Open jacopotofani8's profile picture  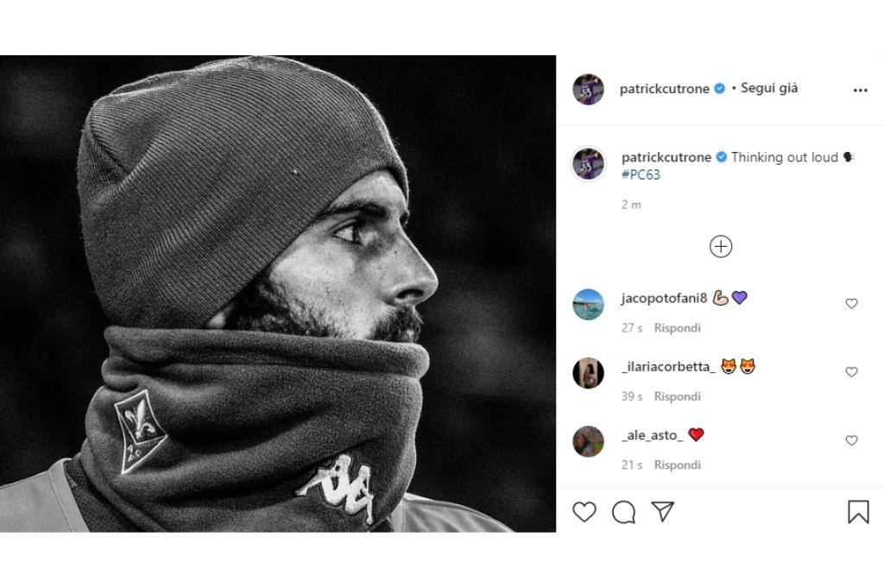tap(588, 305)
